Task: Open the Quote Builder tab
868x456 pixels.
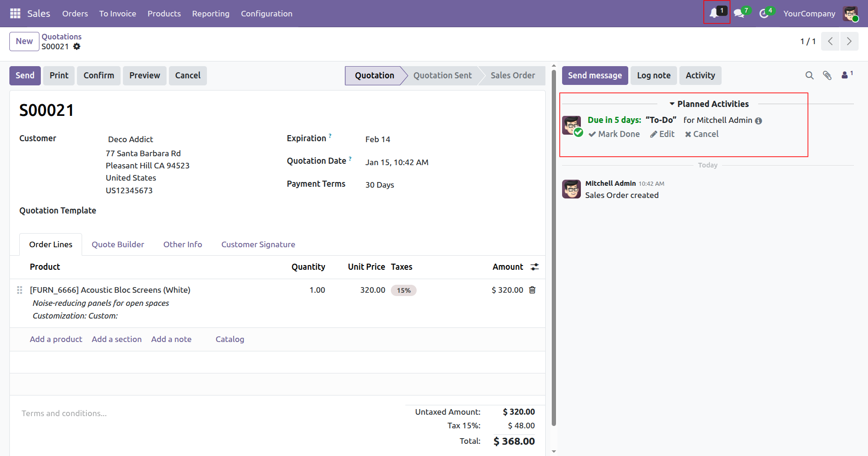Action: [118, 244]
